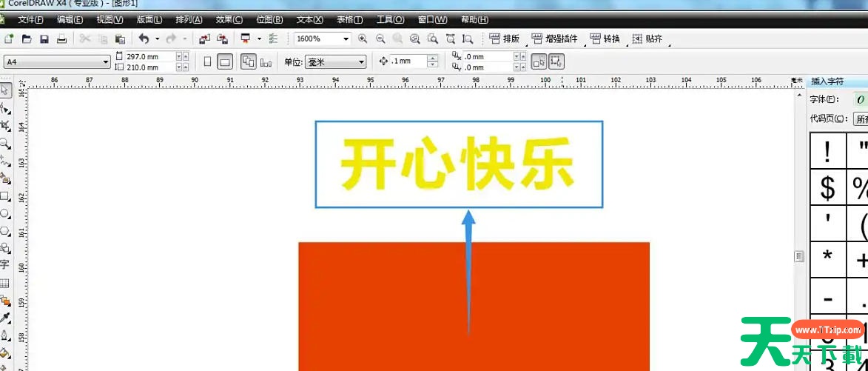Select the Outline pen tool in toolbox
The width and height of the screenshot is (868, 371).
tap(5, 335)
